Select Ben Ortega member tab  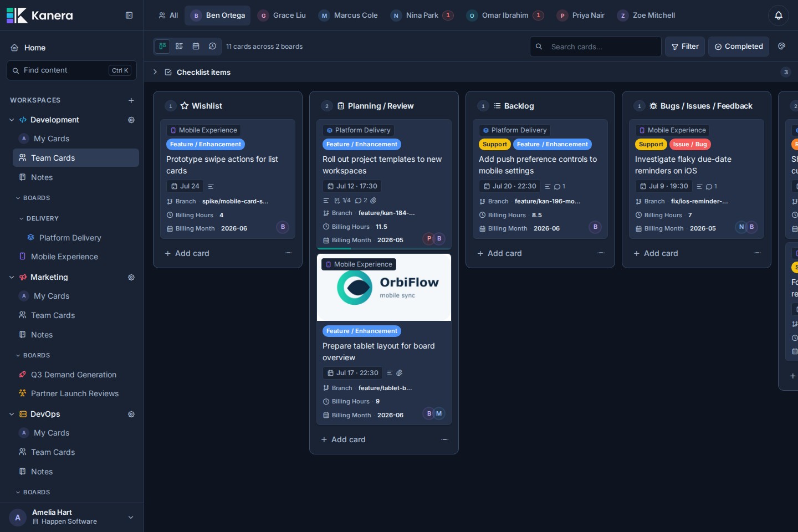(218, 16)
